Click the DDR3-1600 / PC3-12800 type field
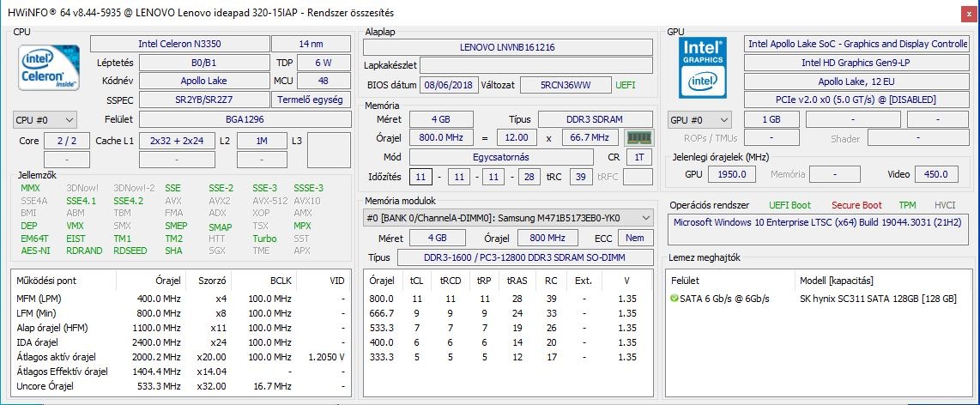This screenshot has height=405, width=980. click(525, 257)
